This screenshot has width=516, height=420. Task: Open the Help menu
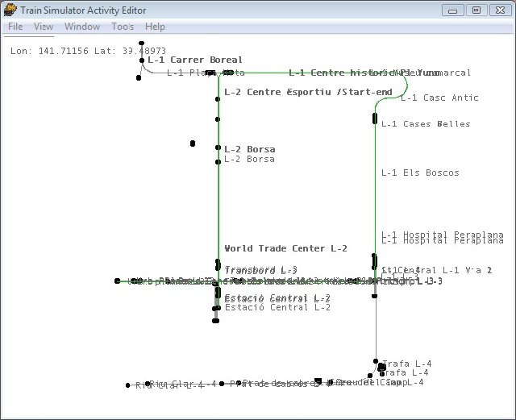tap(155, 27)
